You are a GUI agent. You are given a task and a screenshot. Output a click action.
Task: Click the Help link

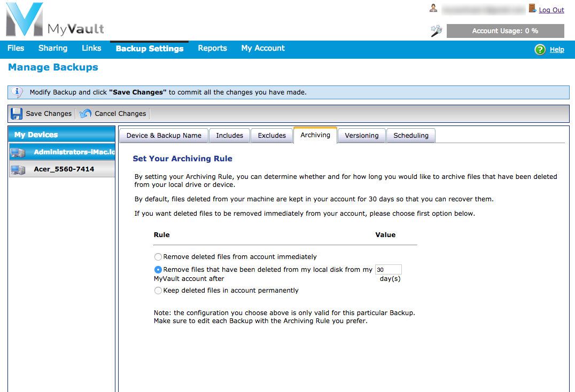coord(557,50)
